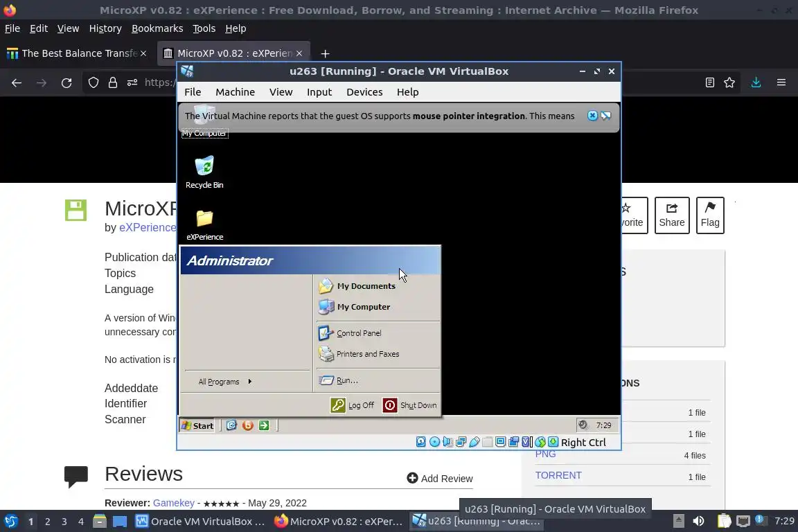This screenshot has width=798, height=532.
Task: Click the network status icon
Action: (461, 442)
